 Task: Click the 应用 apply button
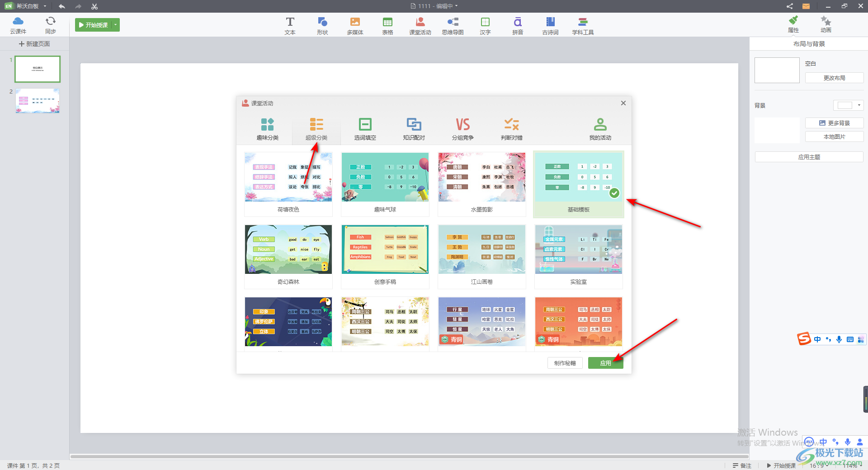[x=606, y=363]
